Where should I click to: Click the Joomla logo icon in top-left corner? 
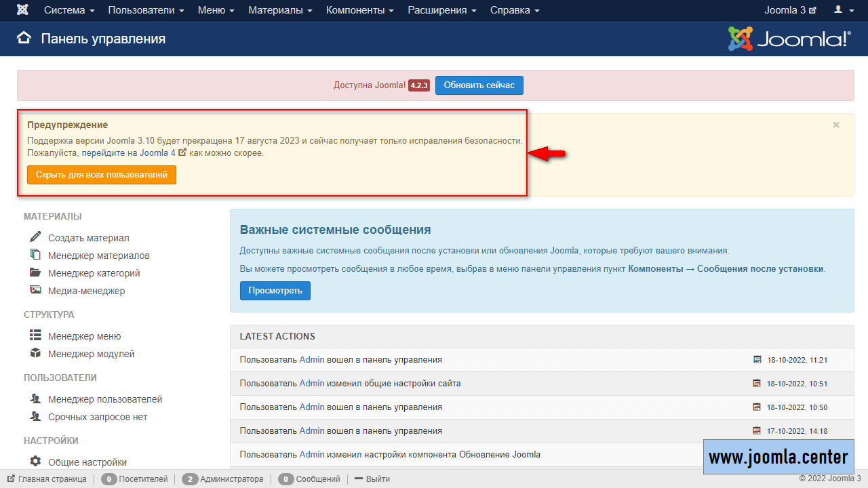click(23, 10)
